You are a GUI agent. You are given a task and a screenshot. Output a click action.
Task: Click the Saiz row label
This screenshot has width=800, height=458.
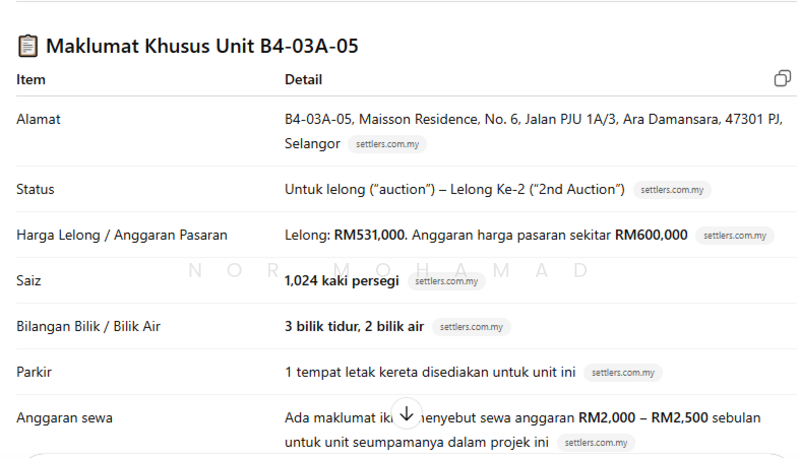(x=31, y=282)
